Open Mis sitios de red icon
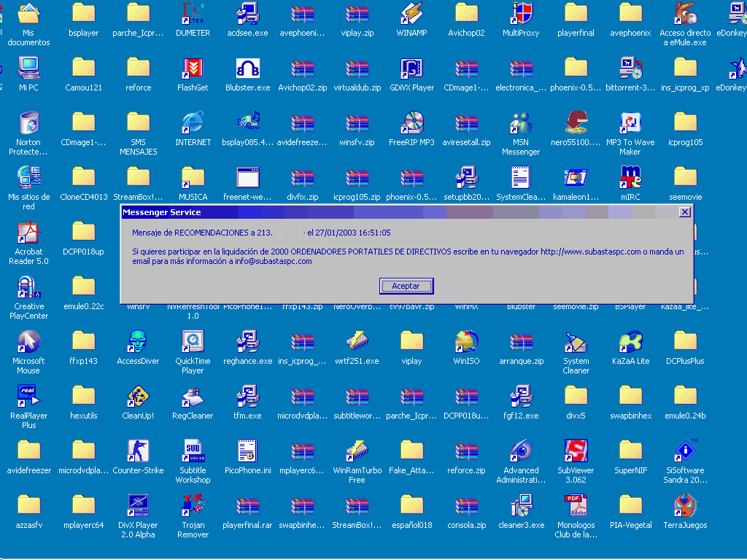The width and height of the screenshot is (747, 560). [x=28, y=178]
